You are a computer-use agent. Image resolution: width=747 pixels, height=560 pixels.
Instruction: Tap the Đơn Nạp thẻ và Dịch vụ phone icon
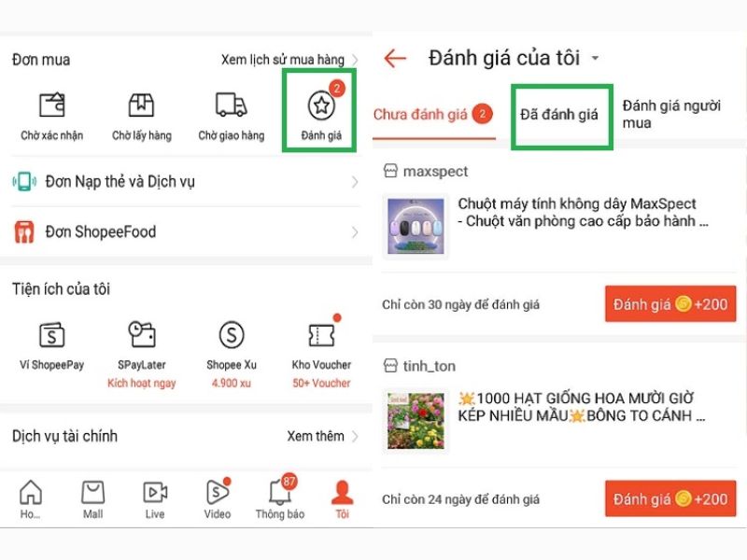[24, 181]
